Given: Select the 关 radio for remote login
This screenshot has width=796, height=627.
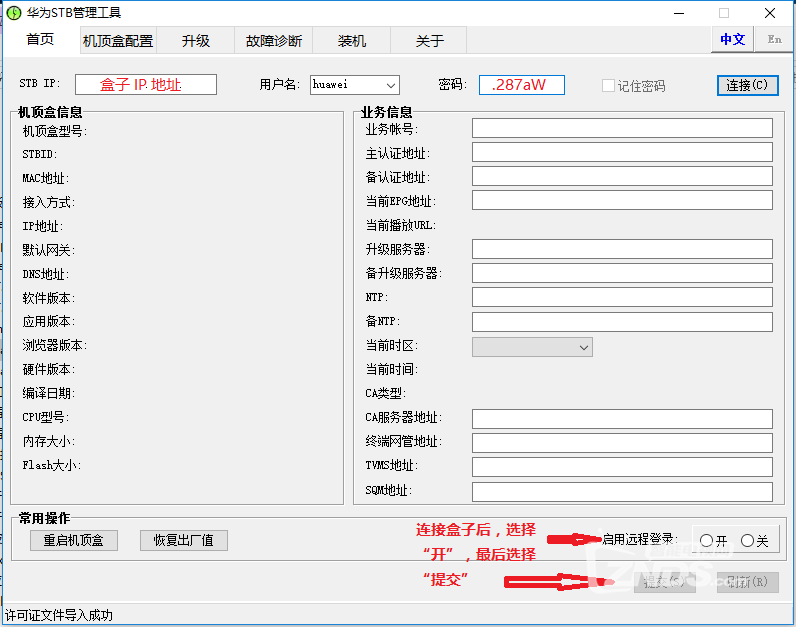Looking at the screenshot, I should coord(747,541).
